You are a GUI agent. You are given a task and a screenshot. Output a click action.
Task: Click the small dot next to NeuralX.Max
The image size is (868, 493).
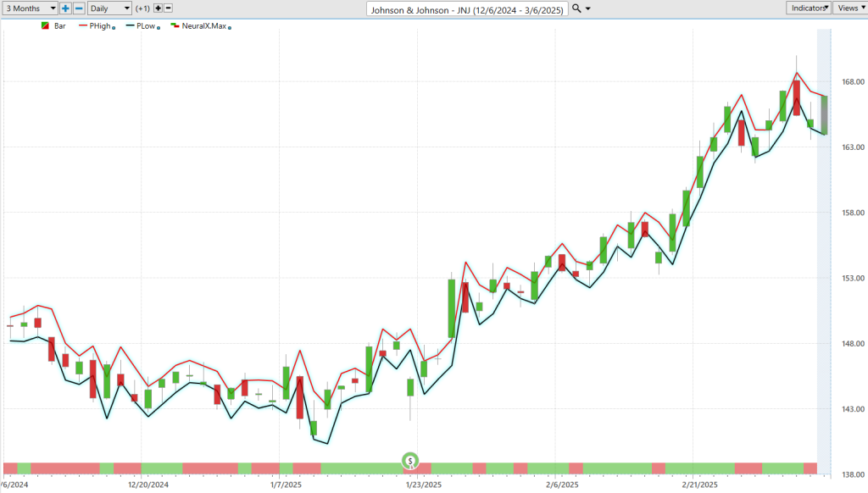(x=230, y=28)
